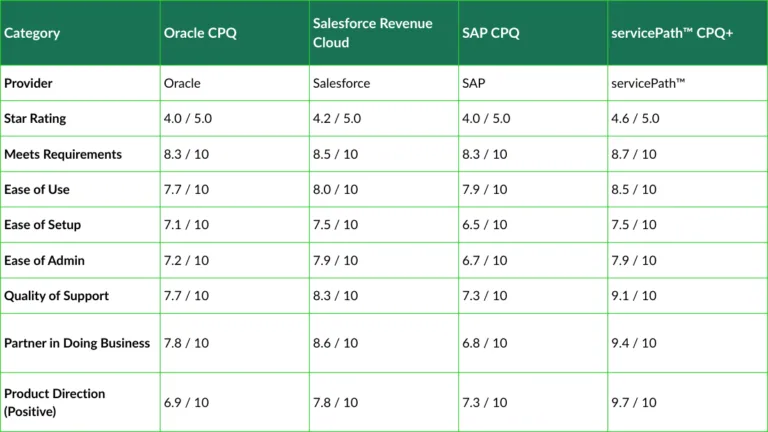Click the Partner in Doing Business label

(x=77, y=343)
